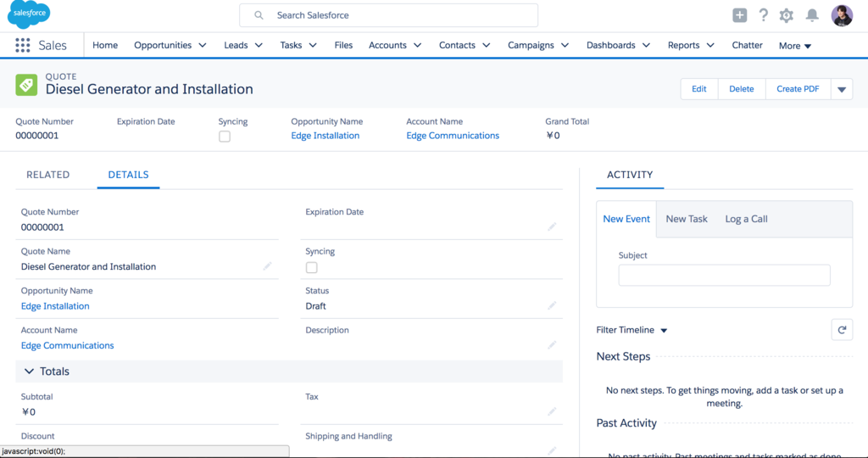Click the global actions plus icon
Image resolution: width=868 pixels, height=458 pixels.
739,15
